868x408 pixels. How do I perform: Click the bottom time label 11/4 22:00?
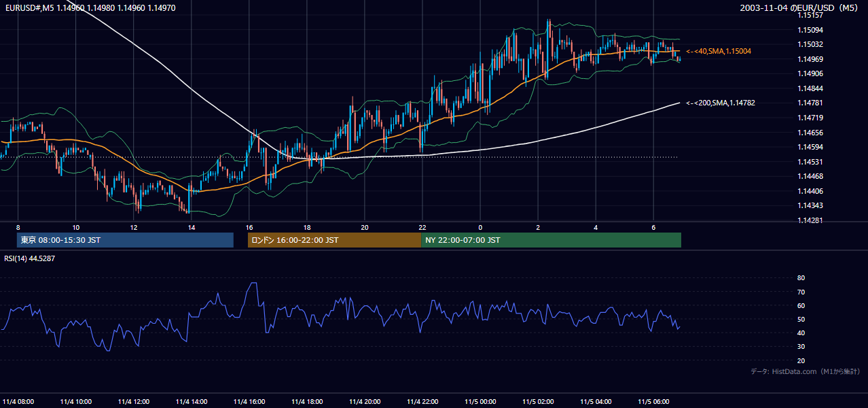[422, 401]
